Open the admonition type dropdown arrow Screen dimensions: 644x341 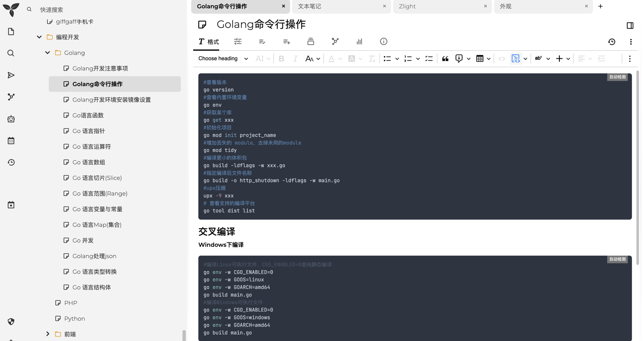tap(469, 59)
